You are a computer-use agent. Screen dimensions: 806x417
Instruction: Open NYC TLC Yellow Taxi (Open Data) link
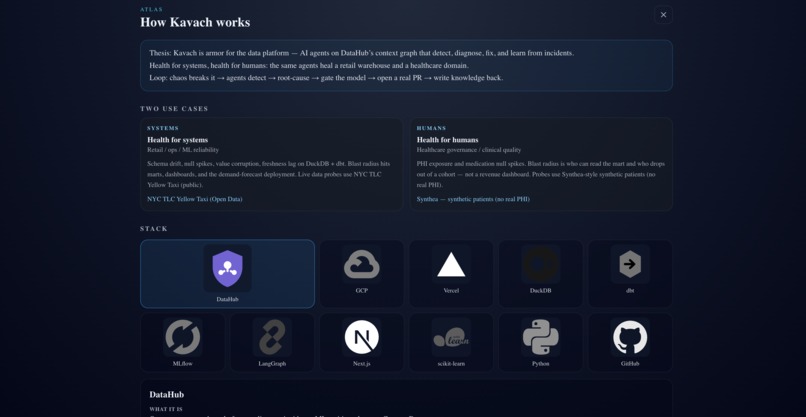[x=195, y=199]
